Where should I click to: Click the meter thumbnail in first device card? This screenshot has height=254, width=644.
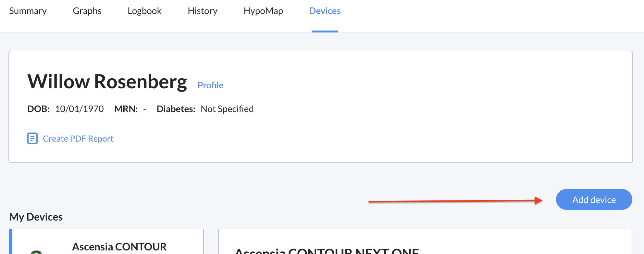36,252
